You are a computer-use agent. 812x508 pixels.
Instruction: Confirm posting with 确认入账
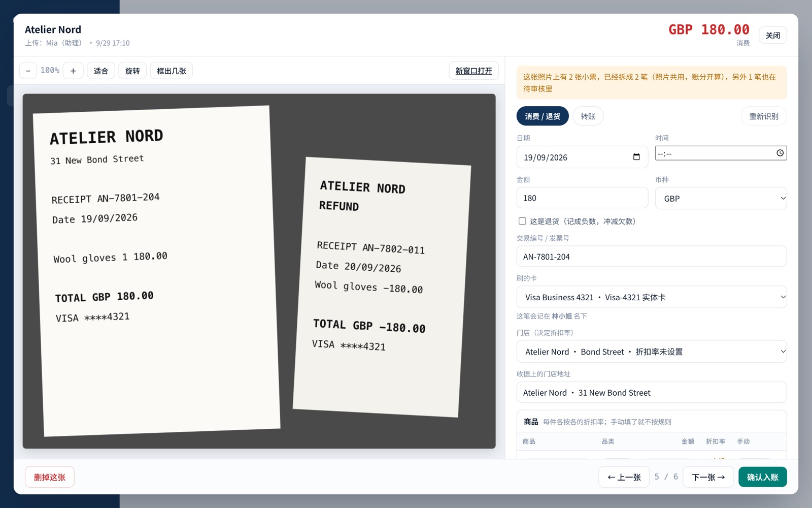pos(763,477)
